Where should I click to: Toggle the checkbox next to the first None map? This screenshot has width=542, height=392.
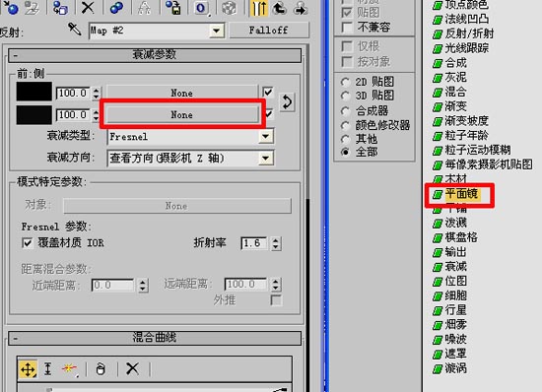[268, 93]
